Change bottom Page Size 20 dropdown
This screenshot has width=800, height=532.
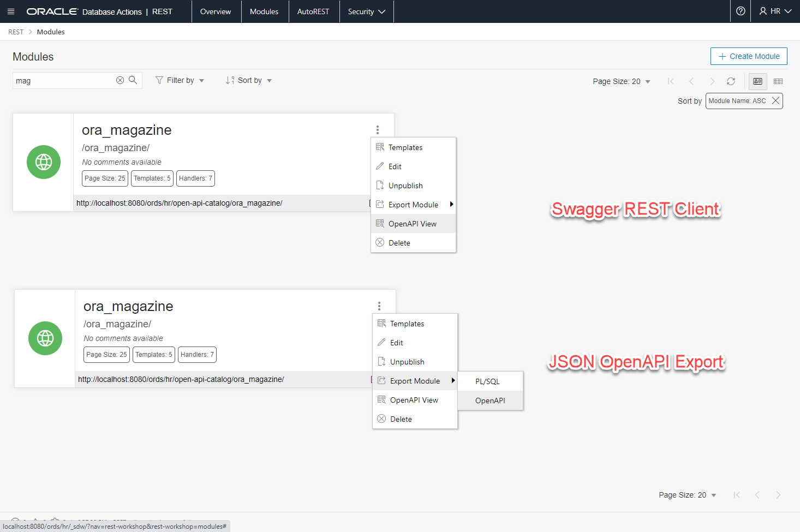click(688, 495)
